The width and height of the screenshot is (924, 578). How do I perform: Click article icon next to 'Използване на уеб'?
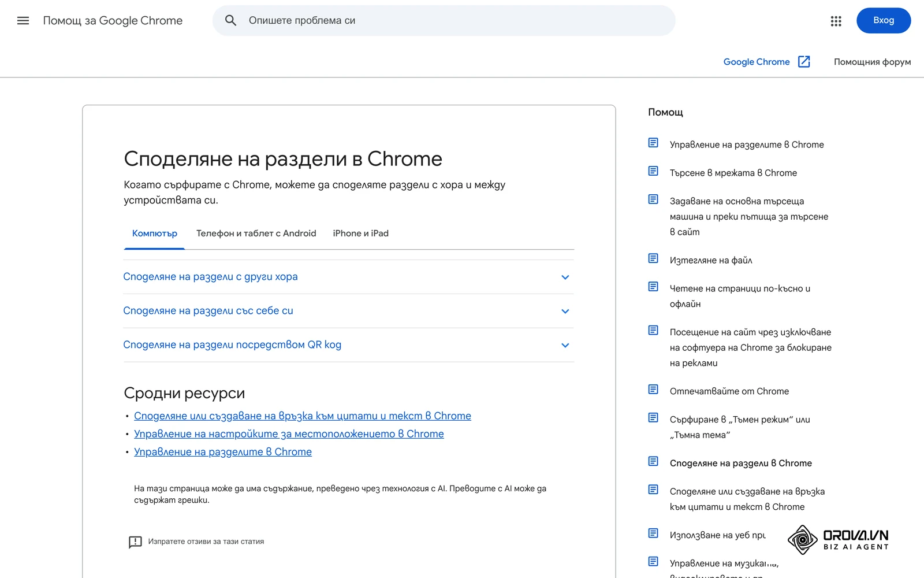(x=653, y=533)
